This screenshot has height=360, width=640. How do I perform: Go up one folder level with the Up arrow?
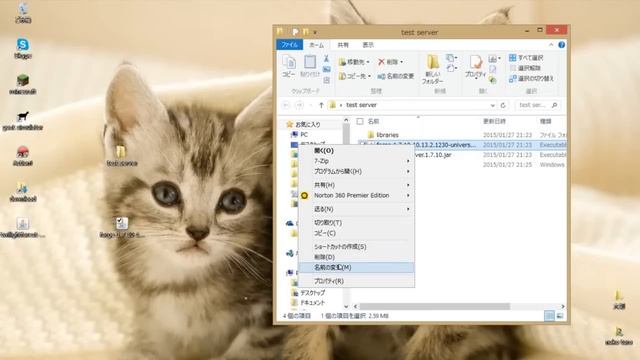[321, 105]
